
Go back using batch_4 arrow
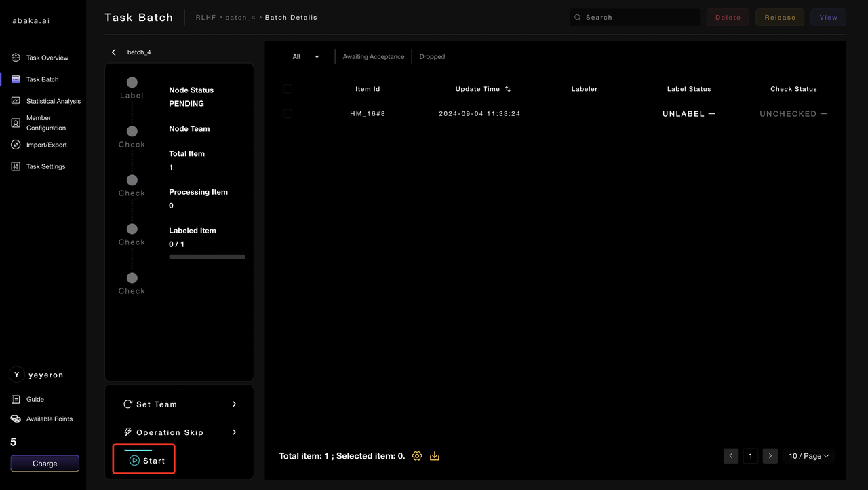(114, 52)
